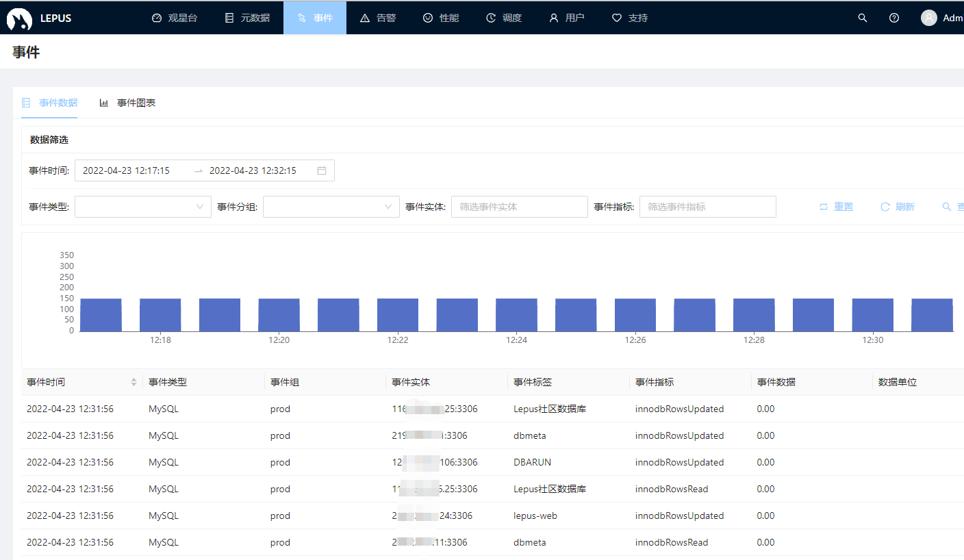Viewport: 964px width, 560px height.
Task: Click the 事件数据 column header
Action: [776, 382]
